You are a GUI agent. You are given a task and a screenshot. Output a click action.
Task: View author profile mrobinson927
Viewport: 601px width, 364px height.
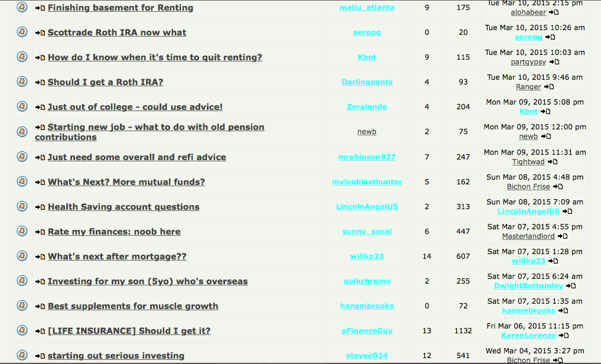pyautogui.click(x=367, y=157)
